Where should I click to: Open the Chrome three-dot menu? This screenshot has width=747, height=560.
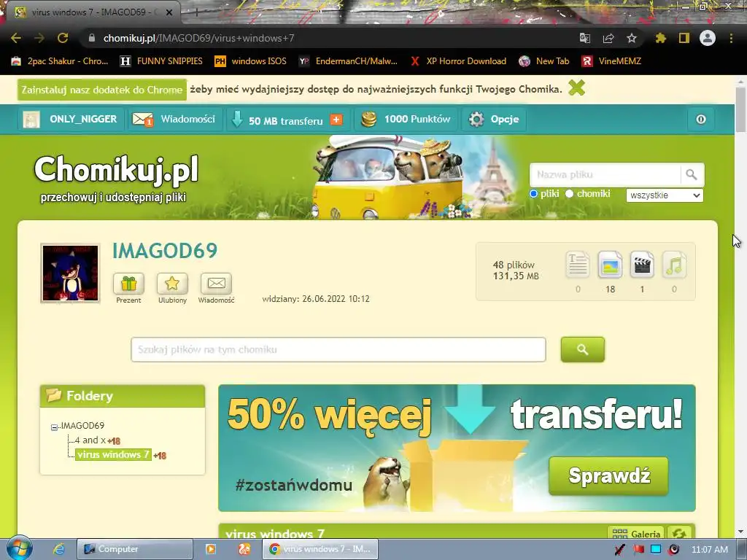pos(731,38)
